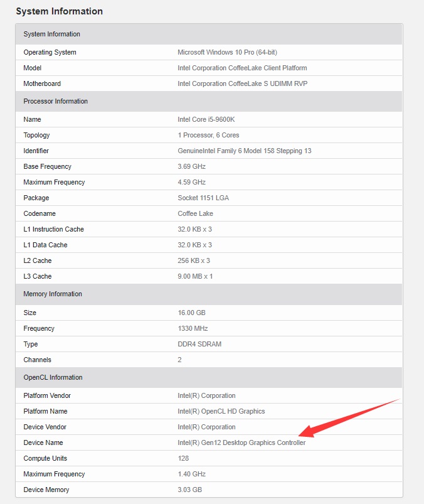This screenshot has width=424, height=504.
Task: Select the Gen12 Desktop Graphics Controller text
Action: pos(253,442)
